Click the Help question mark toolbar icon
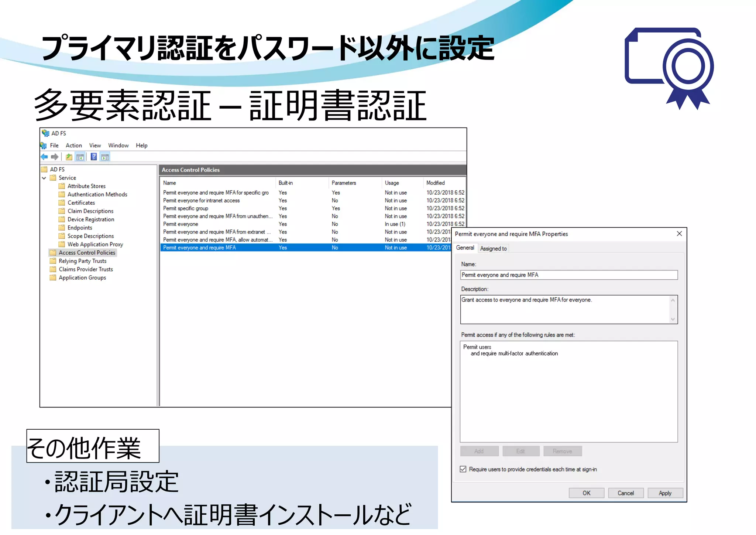The height and width of the screenshot is (535, 756). [x=94, y=157]
